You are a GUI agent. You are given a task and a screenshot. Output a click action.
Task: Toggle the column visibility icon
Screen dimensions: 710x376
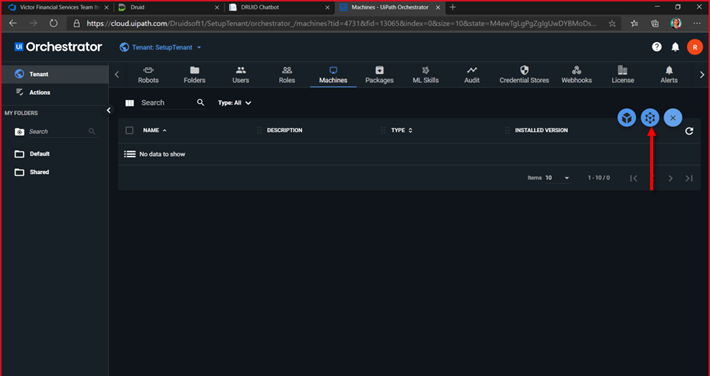coord(130,103)
